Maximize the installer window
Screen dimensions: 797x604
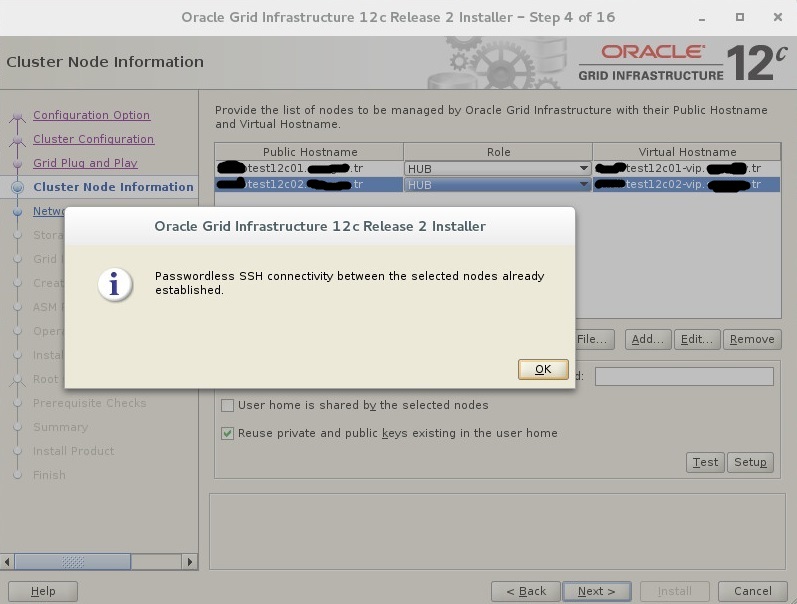tap(740, 17)
